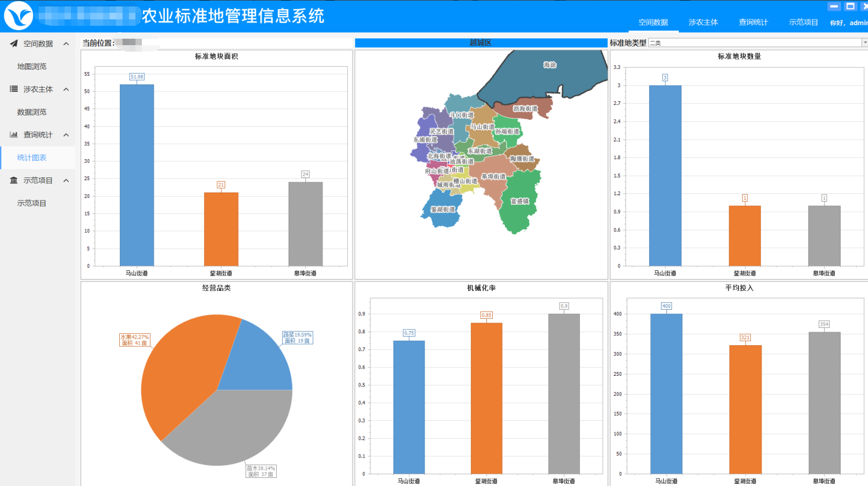Select 统计图表 in the sidebar
868x486 pixels.
point(32,158)
